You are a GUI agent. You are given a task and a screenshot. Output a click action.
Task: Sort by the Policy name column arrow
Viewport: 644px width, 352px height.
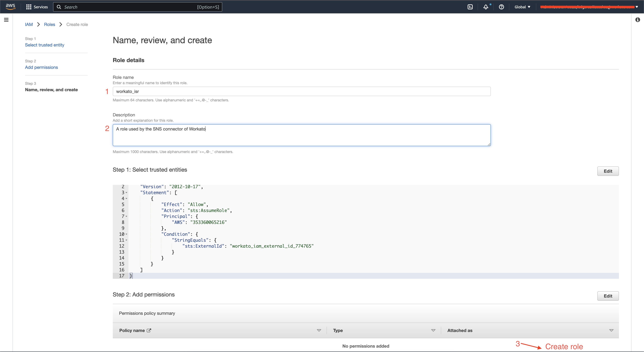(x=319, y=330)
